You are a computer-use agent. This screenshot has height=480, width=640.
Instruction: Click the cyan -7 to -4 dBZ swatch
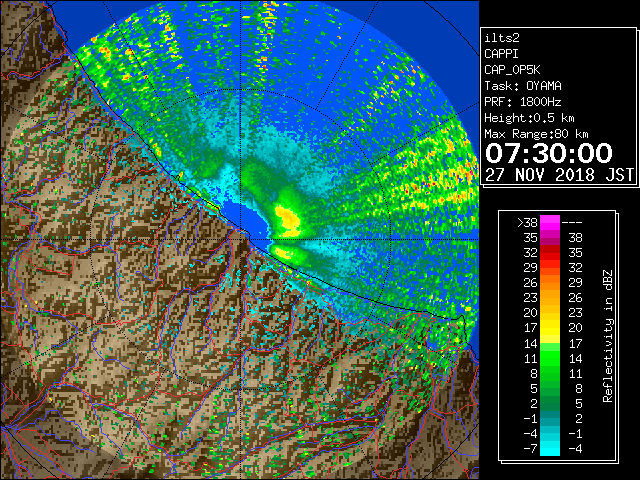click(550, 448)
